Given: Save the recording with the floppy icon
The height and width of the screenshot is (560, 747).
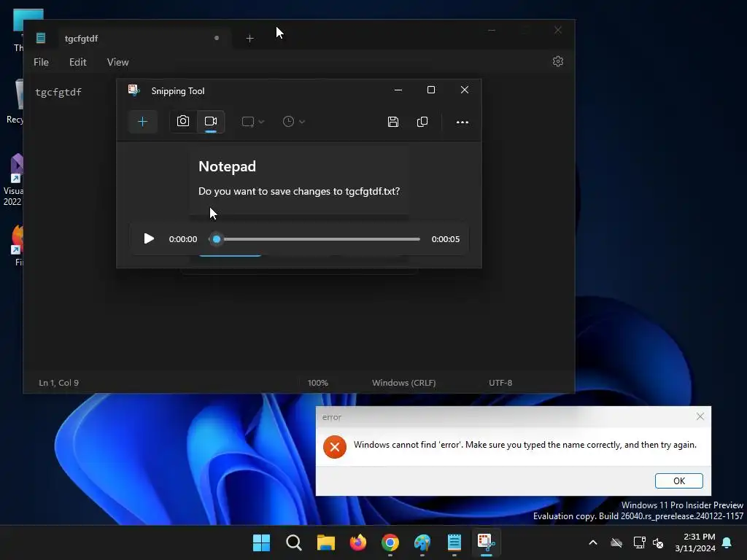Looking at the screenshot, I should [x=393, y=122].
